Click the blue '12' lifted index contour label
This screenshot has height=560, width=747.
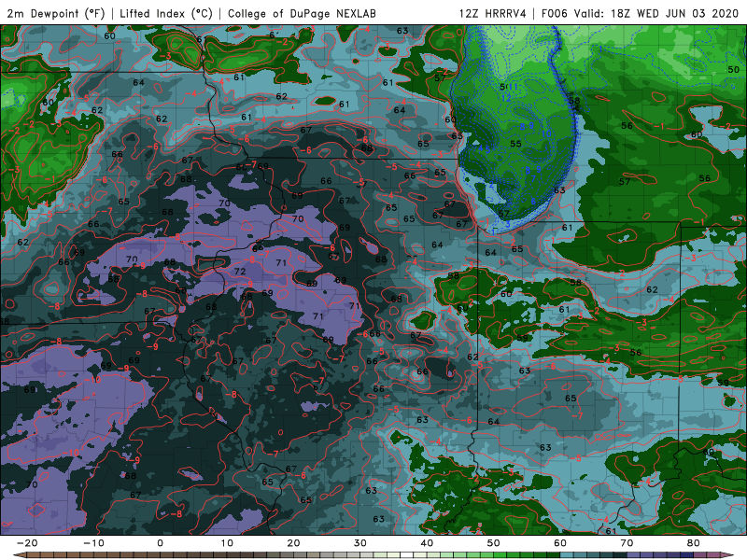506,98
